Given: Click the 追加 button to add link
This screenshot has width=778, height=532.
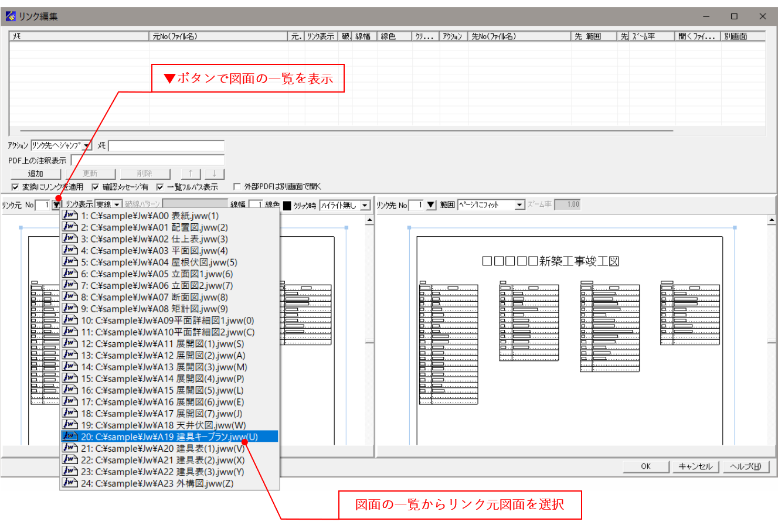Looking at the screenshot, I should point(35,173).
